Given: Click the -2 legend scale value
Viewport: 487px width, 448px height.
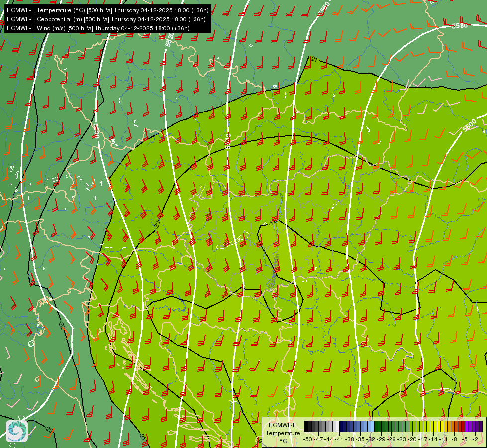Looking at the screenshot, I should point(475,439).
